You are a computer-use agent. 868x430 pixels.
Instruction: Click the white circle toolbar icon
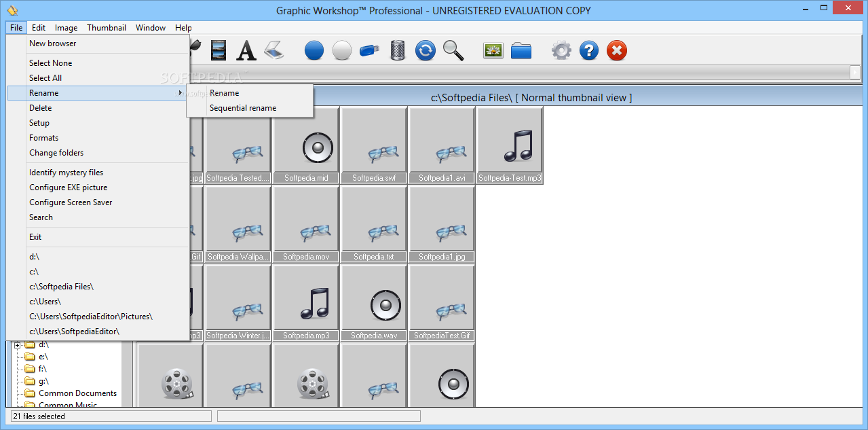pos(342,50)
